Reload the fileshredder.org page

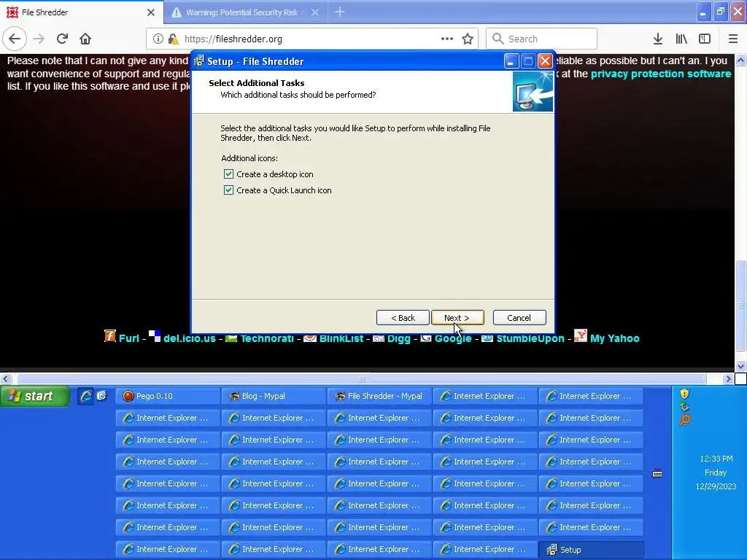[62, 39]
